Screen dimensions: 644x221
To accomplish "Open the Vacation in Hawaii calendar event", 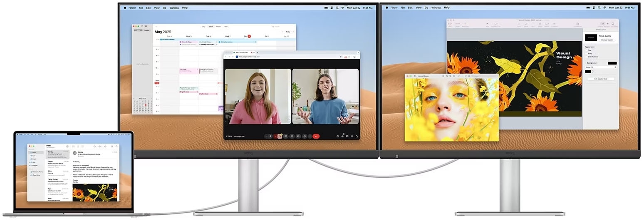I will (x=228, y=40).
